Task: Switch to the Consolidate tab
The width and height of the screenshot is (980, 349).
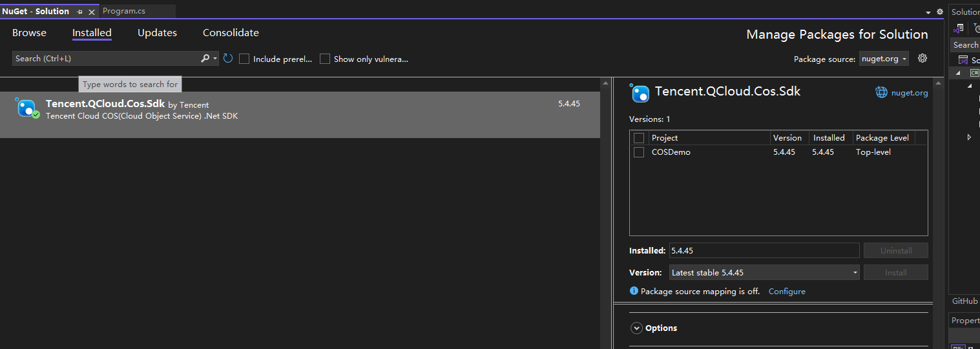Action: [231, 33]
